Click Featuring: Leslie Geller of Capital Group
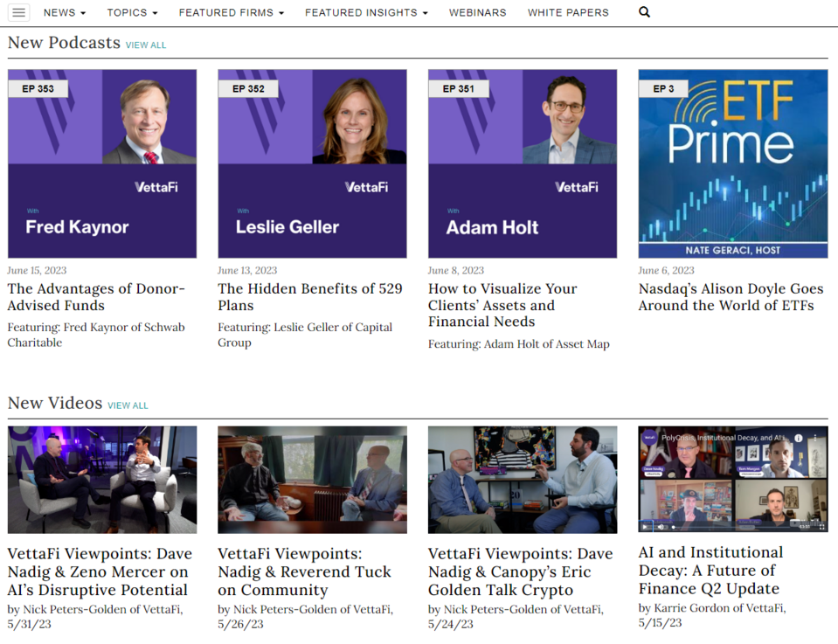 [x=305, y=335]
